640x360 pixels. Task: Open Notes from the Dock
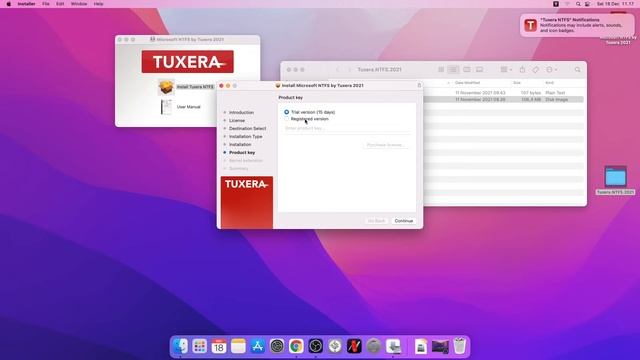238,346
